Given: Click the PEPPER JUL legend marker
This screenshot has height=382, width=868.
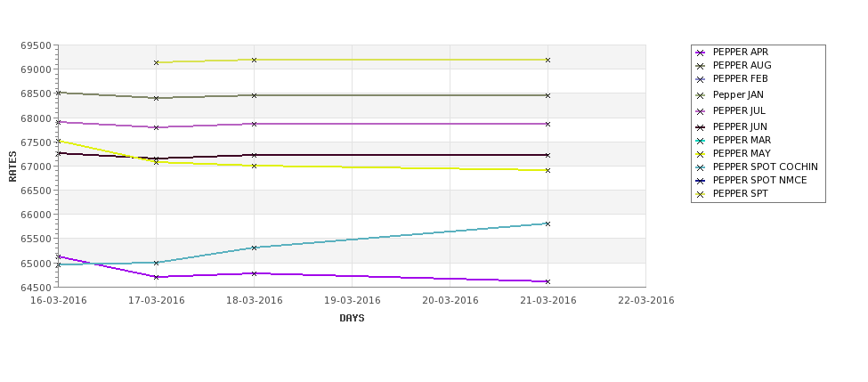Looking at the screenshot, I should [x=700, y=111].
